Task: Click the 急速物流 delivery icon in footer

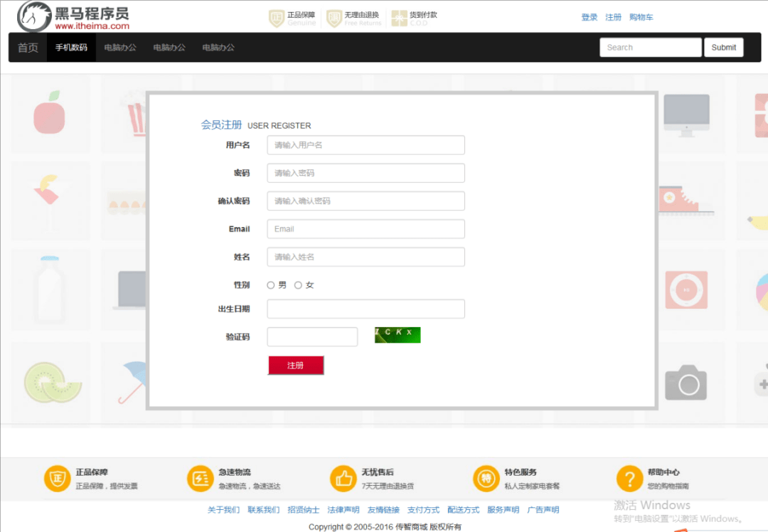Action: pyautogui.click(x=199, y=479)
